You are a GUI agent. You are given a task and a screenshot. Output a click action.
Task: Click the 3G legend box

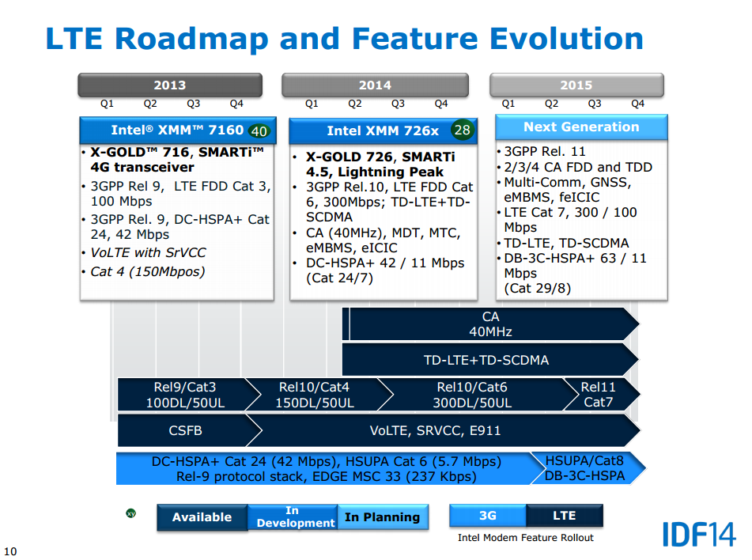(488, 516)
